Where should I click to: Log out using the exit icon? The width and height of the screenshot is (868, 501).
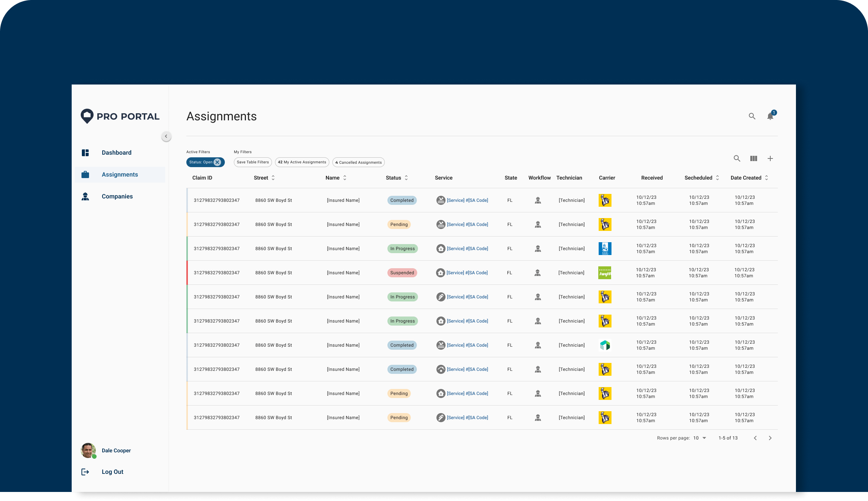[x=85, y=472]
